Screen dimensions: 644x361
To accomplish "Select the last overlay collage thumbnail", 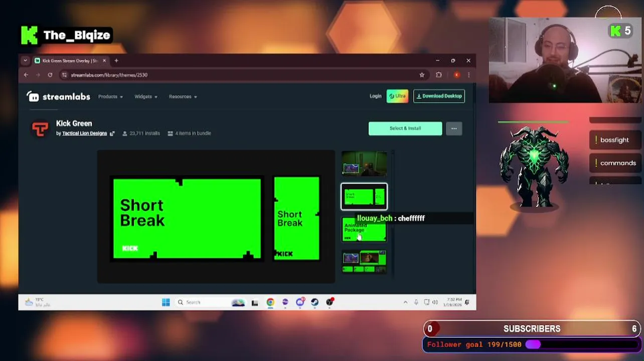I will coord(364,262).
